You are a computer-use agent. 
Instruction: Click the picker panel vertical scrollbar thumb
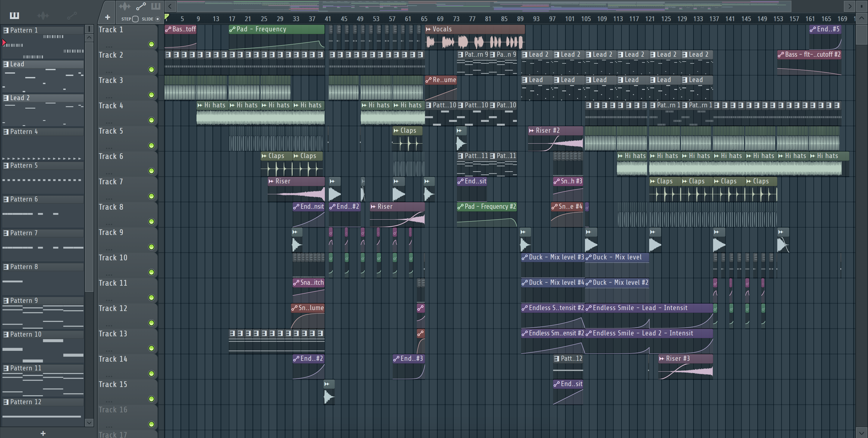pyautogui.click(x=89, y=167)
